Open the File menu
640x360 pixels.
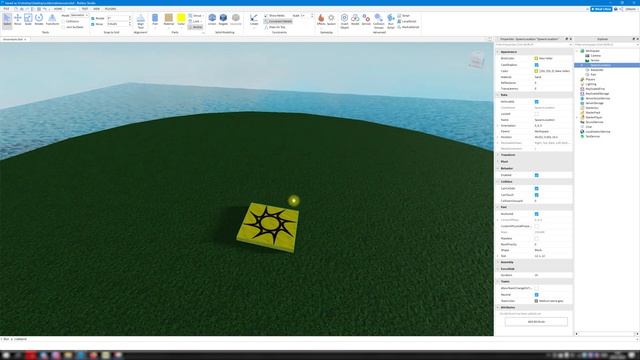pyautogui.click(x=6, y=9)
